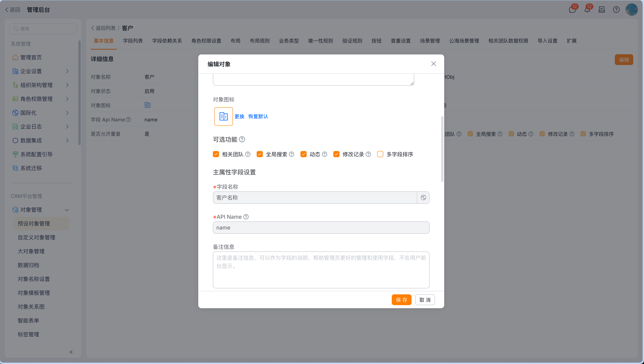Click the 备注信息 text area
Viewport: 644px width, 364px height.
tap(321, 270)
